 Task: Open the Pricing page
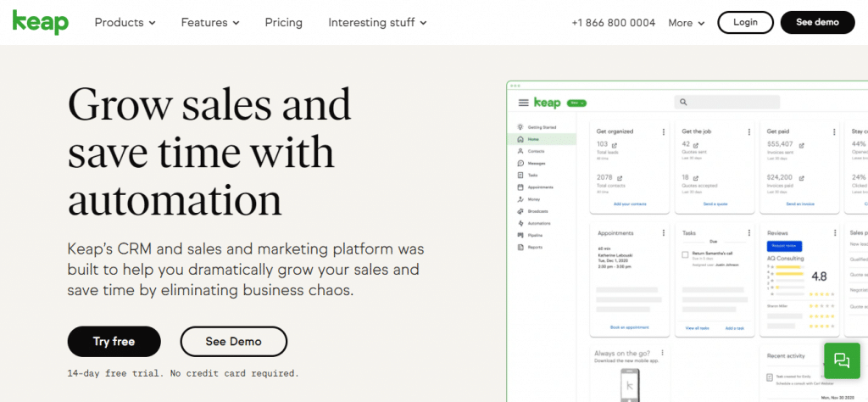click(x=283, y=23)
